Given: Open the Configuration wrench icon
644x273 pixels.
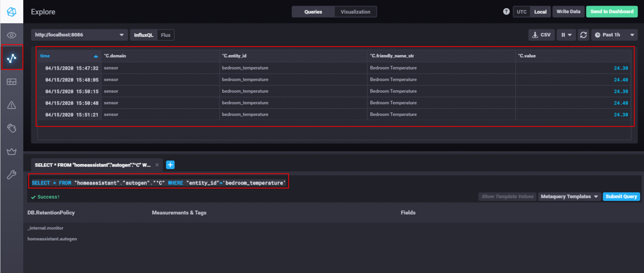Looking at the screenshot, I should coord(12,175).
